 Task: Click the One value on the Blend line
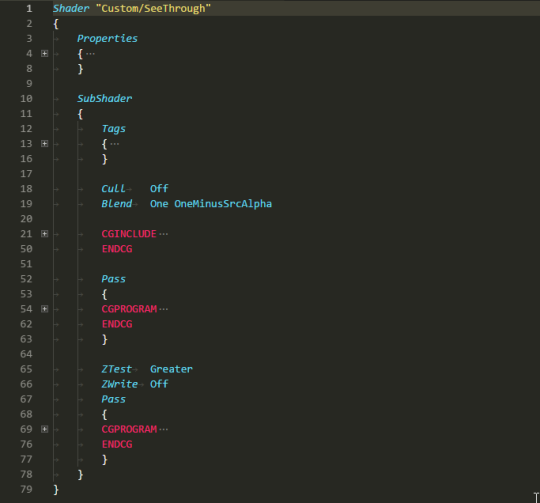(x=159, y=204)
